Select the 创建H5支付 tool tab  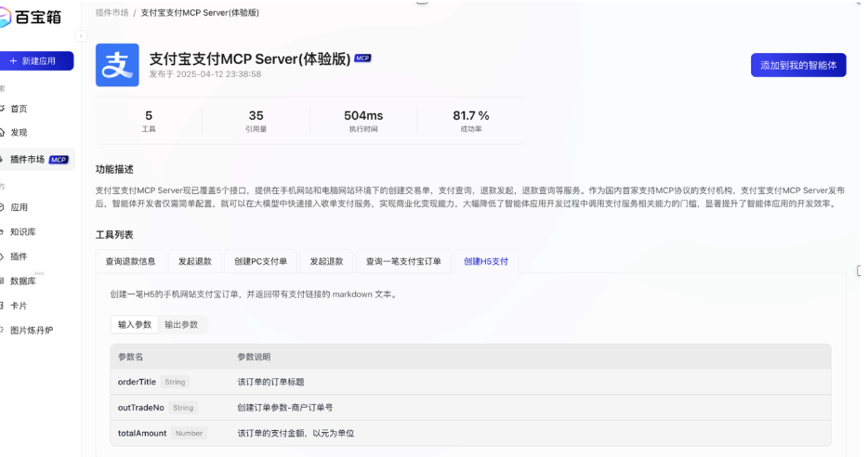486,261
